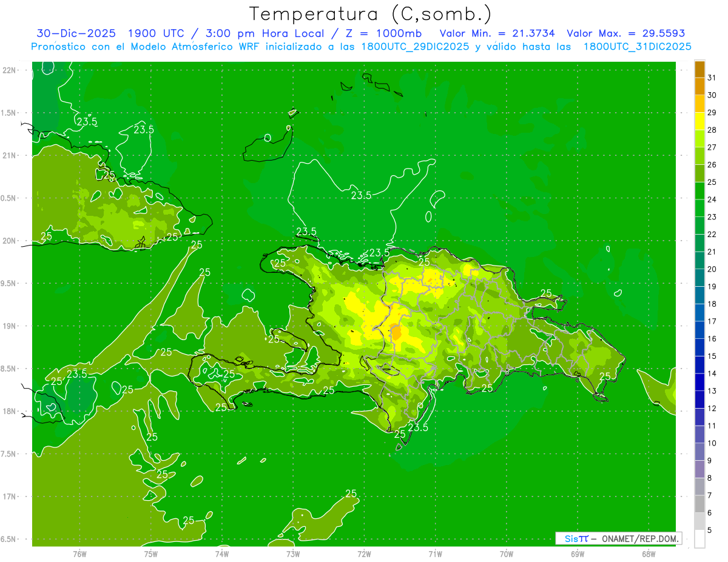This screenshot has height=562, width=728.
Task: Click the legend value "31"
Action: [712, 78]
